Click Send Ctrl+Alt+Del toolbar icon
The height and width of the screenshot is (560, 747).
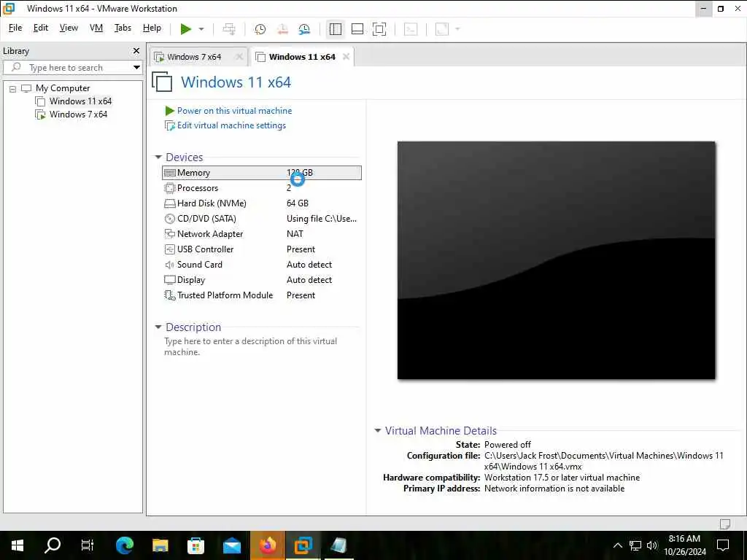pos(229,29)
